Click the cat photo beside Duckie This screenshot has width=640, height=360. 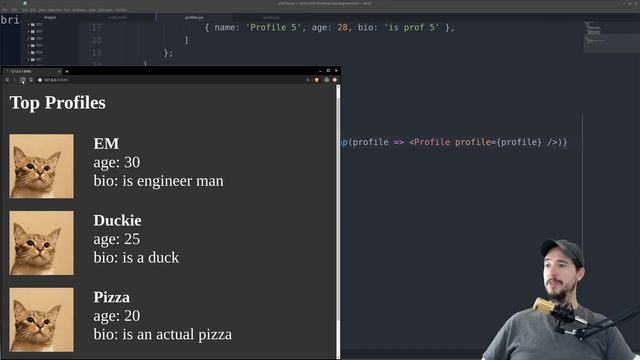click(x=42, y=243)
